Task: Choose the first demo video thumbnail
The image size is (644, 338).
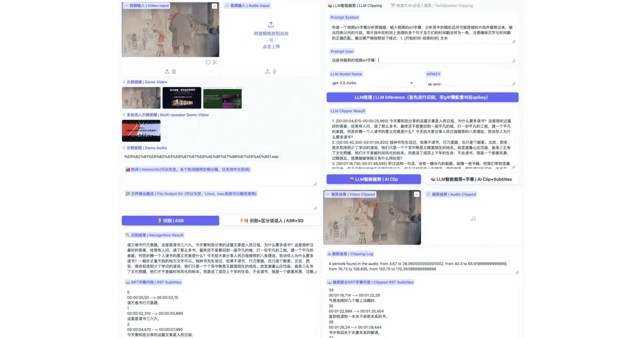Action: tap(141, 98)
